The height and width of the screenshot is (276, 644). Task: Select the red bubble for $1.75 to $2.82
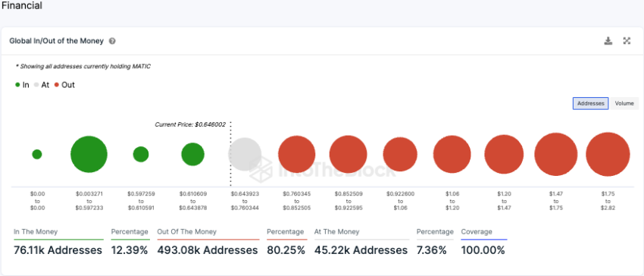(x=608, y=154)
